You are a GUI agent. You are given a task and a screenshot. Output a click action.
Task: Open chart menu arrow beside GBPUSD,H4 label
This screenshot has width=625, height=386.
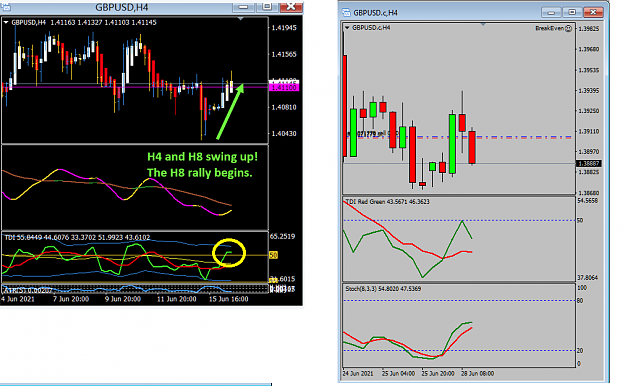pos(6,23)
